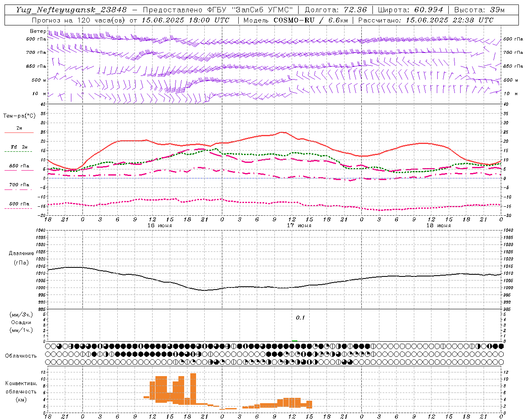Click 'Рассчитано: 15.06.2025 22:38 UTC' timestamp
The width and height of the screenshot is (525, 420).
tap(426, 20)
